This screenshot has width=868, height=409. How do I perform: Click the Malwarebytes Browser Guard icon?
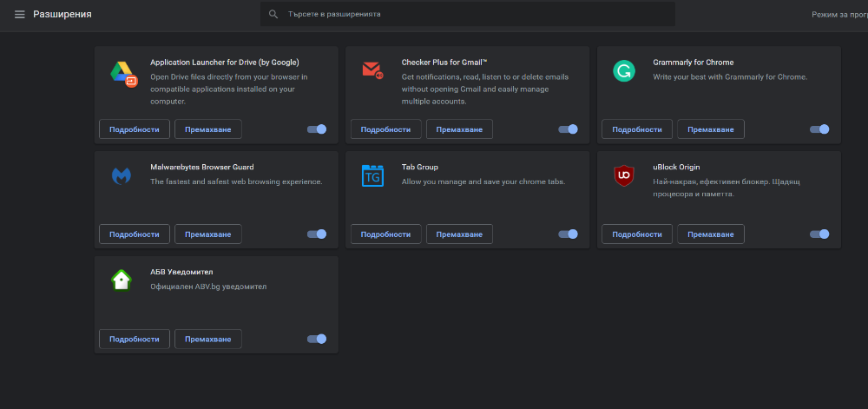coord(122,176)
